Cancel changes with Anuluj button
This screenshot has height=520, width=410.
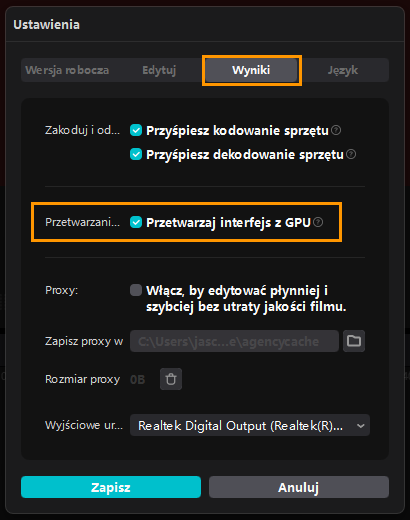pyautogui.click(x=299, y=487)
